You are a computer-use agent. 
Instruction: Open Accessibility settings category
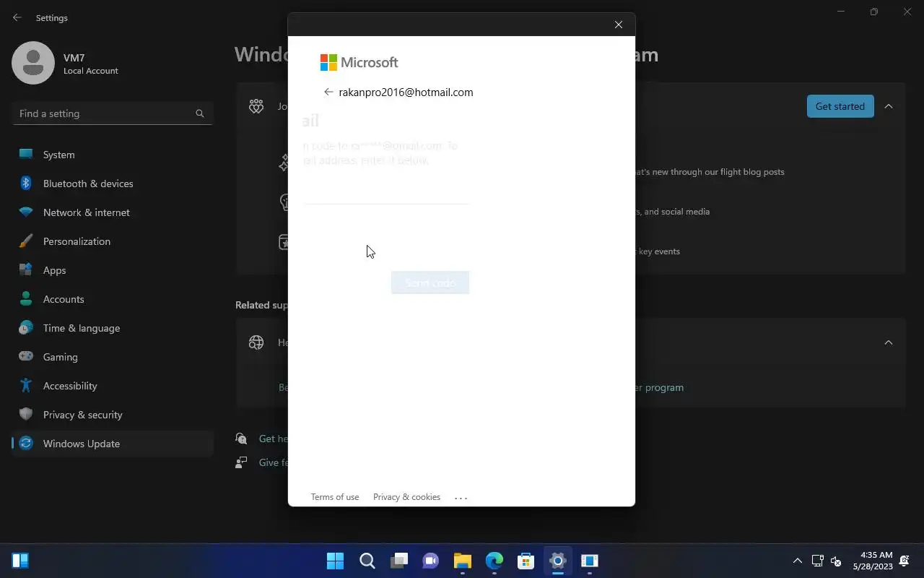click(113, 386)
